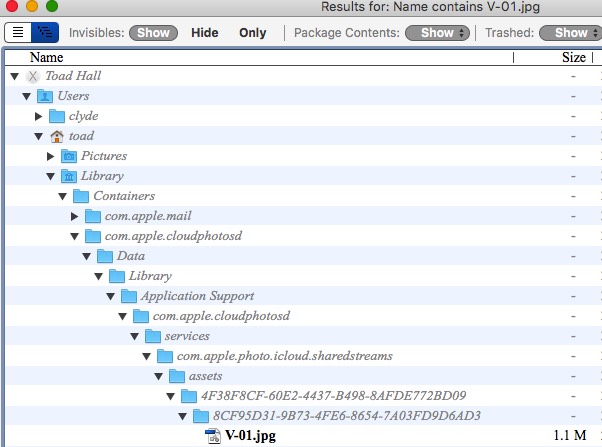Select the assets row name
602x447 pixels.
205,376
